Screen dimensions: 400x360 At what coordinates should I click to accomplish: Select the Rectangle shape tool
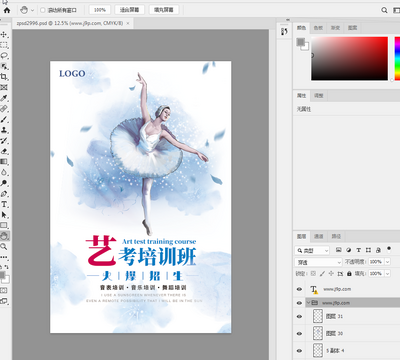click(x=4, y=225)
